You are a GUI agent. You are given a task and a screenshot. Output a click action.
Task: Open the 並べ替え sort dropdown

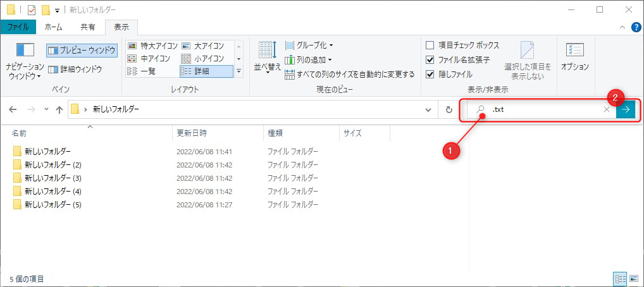pyautogui.click(x=268, y=58)
